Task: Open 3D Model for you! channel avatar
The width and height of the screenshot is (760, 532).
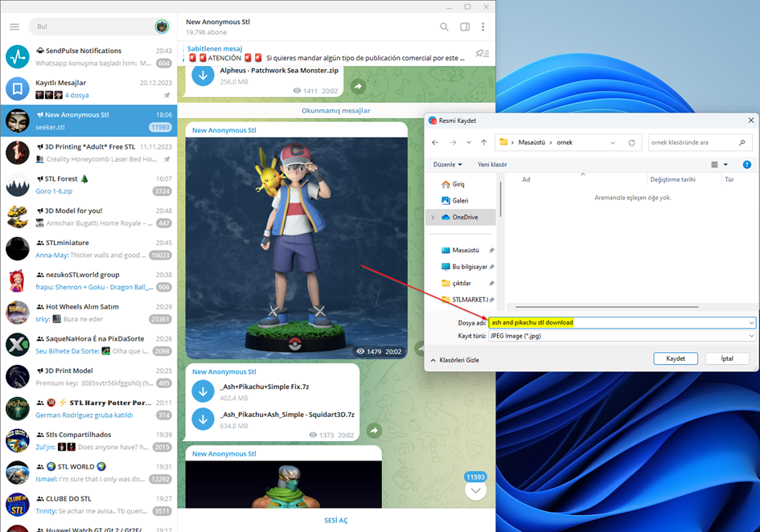Action: 18,217
